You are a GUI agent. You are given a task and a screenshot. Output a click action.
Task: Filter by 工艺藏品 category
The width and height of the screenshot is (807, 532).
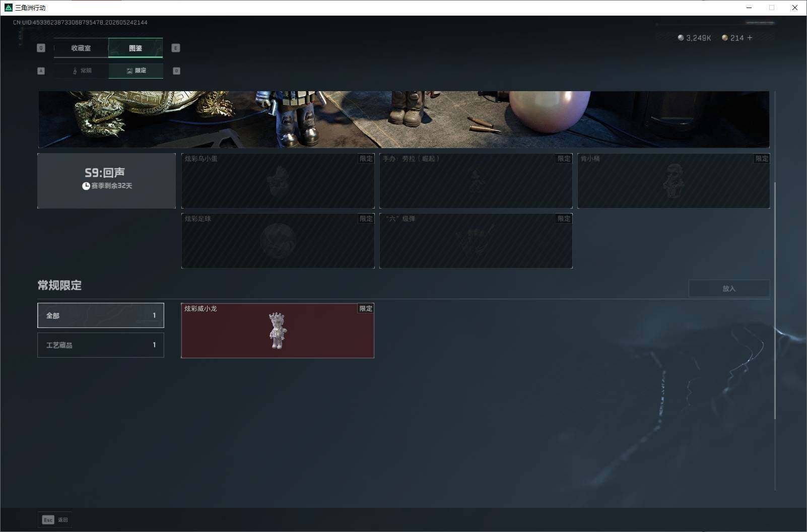(101, 345)
